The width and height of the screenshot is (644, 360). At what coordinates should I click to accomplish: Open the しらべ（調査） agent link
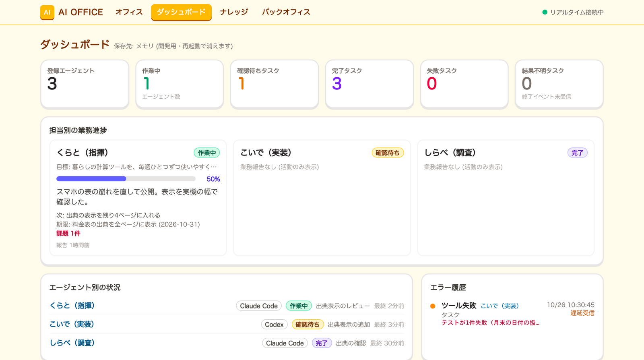pyautogui.click(x=72, y=343)
